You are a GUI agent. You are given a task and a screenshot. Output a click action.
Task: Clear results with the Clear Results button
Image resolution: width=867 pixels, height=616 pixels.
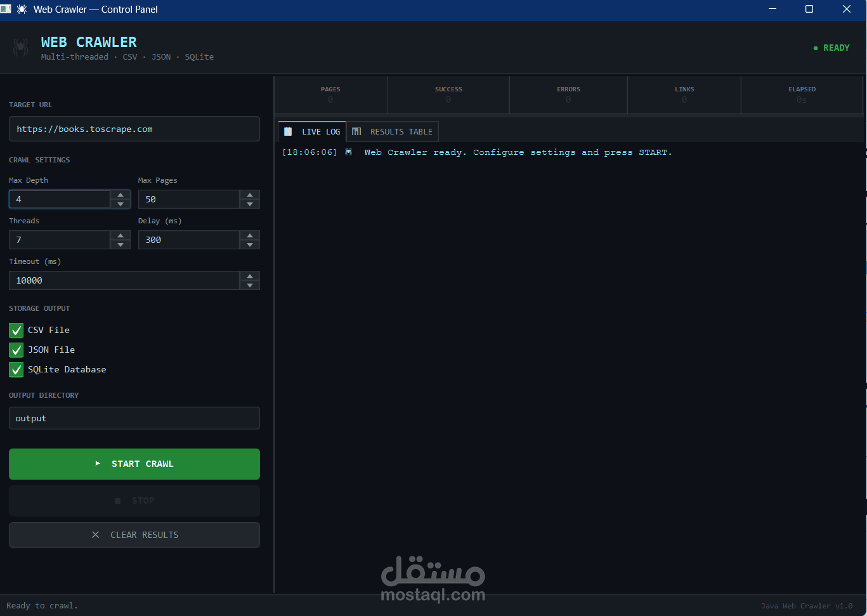point(134,535)
